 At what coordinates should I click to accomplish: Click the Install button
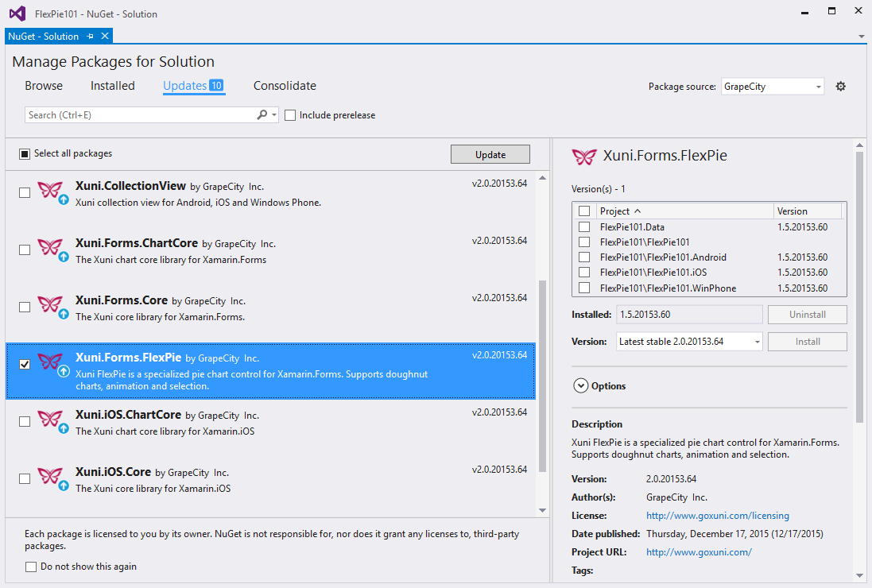pyautogui.click(x=807, y=342)
